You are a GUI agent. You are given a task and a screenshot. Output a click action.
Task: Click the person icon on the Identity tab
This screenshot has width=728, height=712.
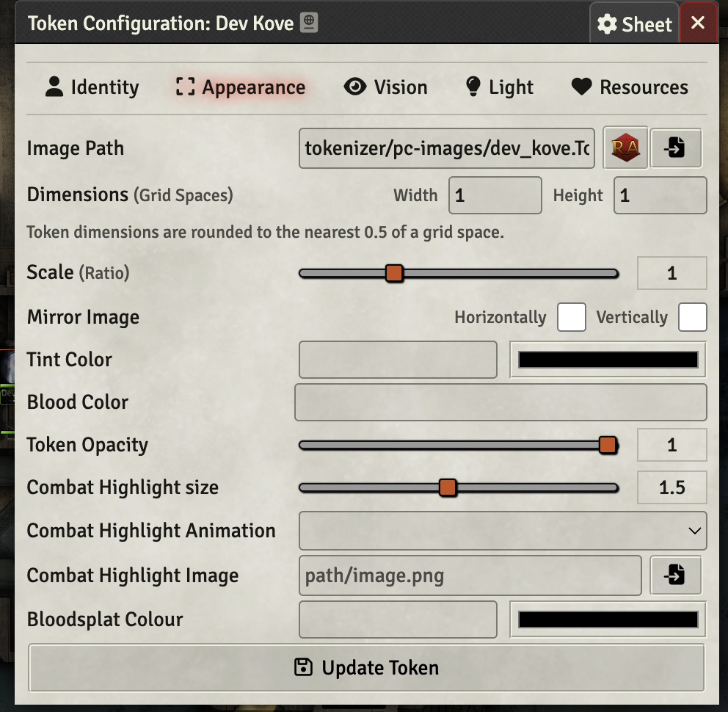point(54,87)
